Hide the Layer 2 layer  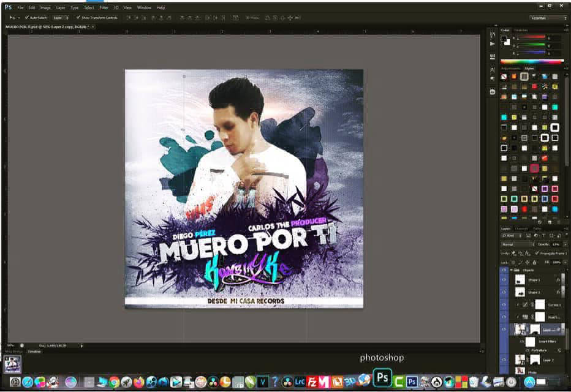504,360
